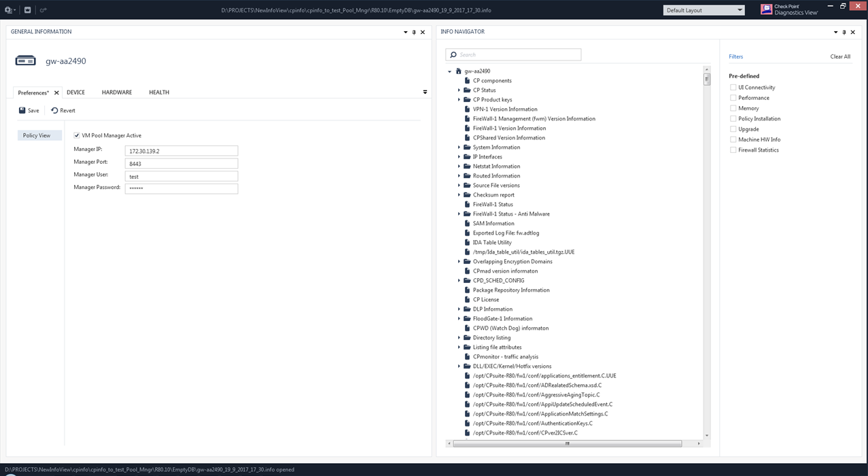The width and height of the screenshot is (868, 476).
Task: Click the Routed Information folder icon
Action: click(x=467, y=176)
